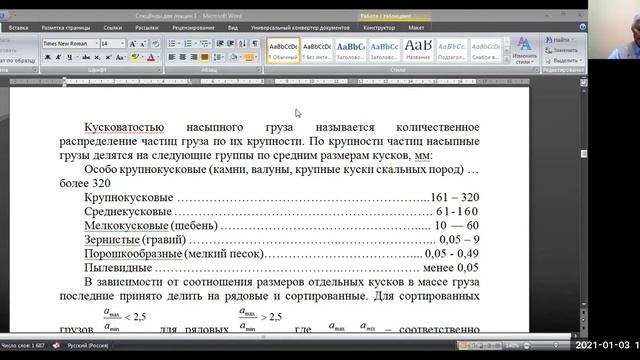Open the Change Styles button

click(524, 51)
